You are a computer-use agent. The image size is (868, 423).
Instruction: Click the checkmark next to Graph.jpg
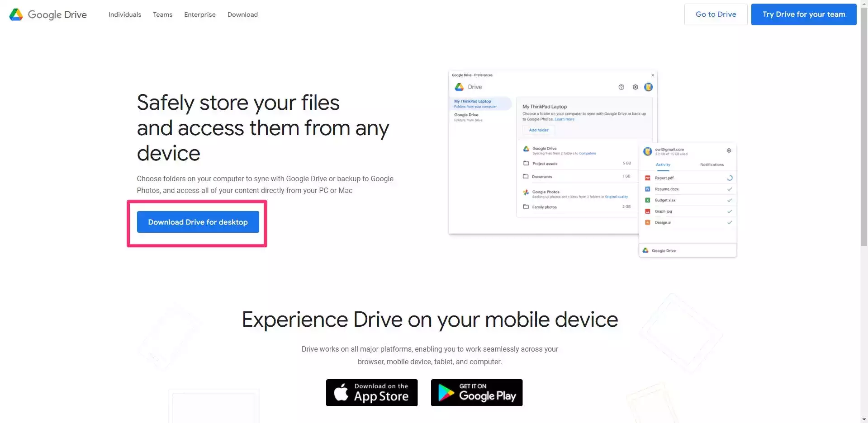730,211
